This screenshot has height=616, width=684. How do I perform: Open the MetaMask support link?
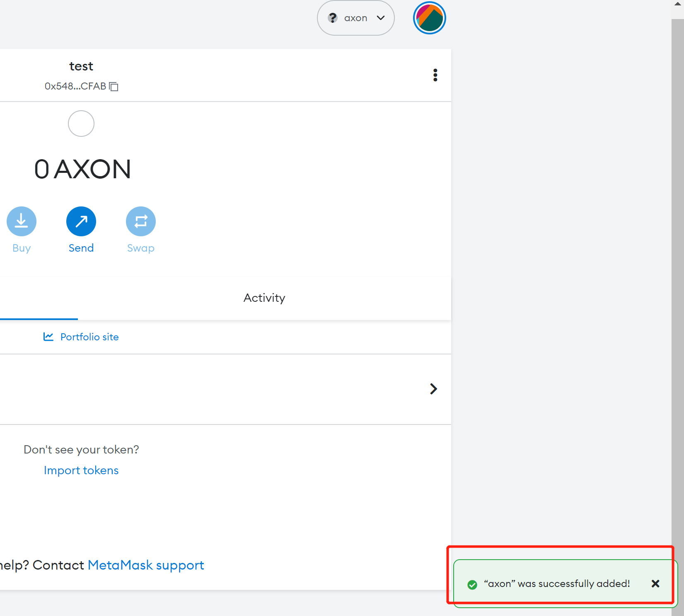pyautogui.click(x=146, y=565)
